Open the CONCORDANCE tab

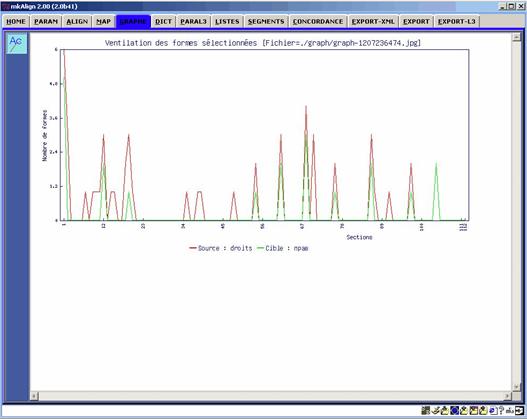[x=318, y=22]
